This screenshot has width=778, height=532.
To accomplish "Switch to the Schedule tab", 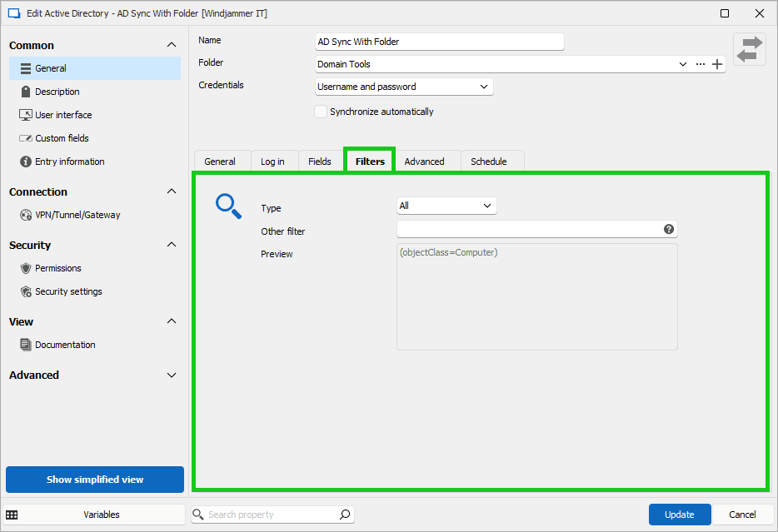I will (x=488, y=162).
